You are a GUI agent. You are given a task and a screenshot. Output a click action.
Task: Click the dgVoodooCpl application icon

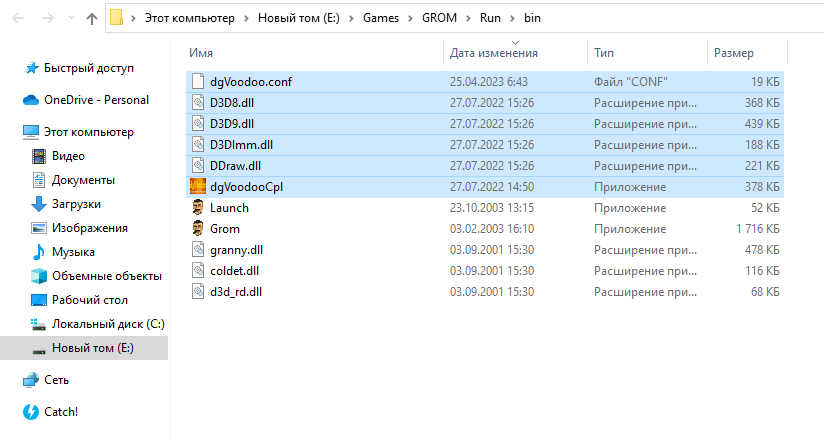(x=197, y=186)
